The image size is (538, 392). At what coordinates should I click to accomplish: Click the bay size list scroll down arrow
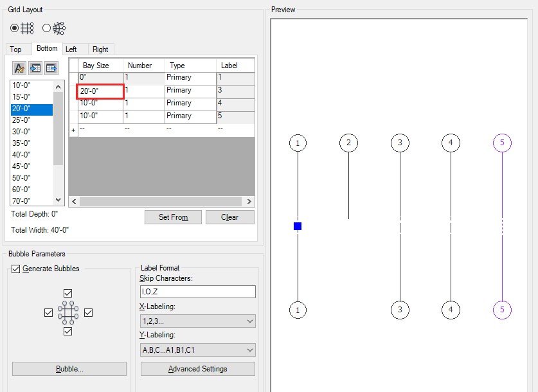58,200
